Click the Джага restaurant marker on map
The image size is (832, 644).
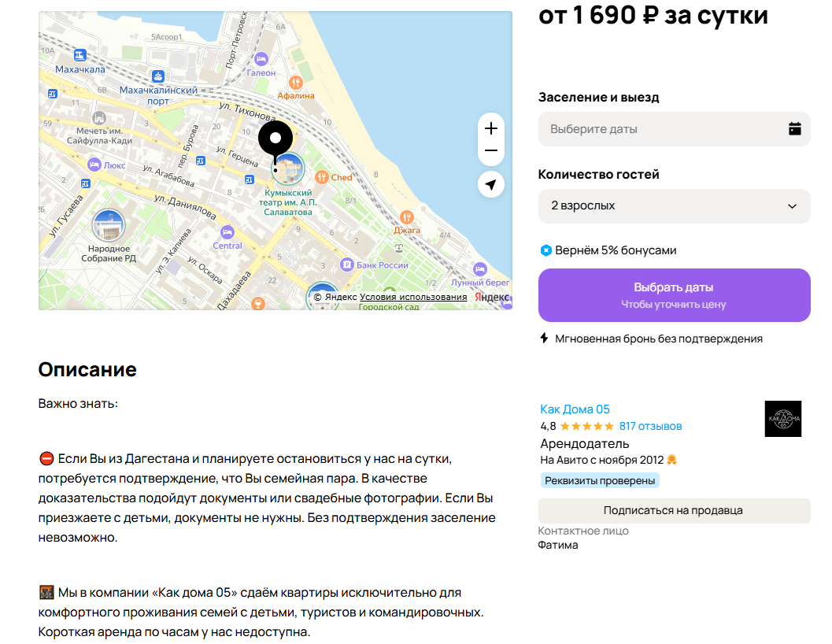click(407, 217)
